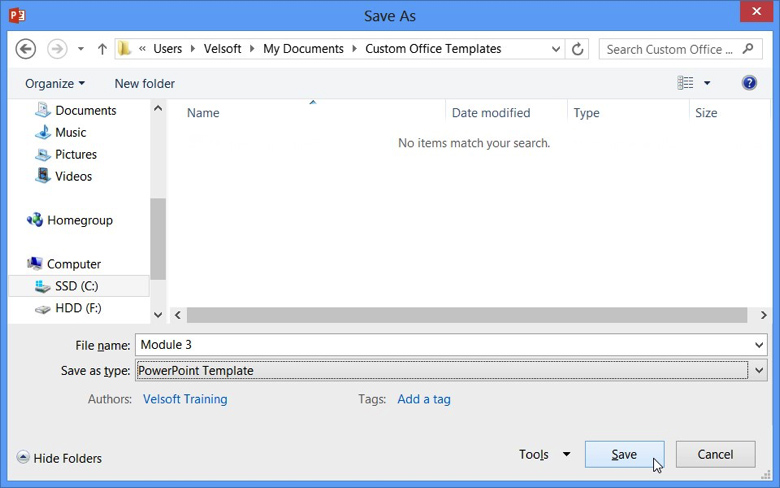The image size is (780, 488).
Task: Select the SSD (C:) drive
Action: 75,286
